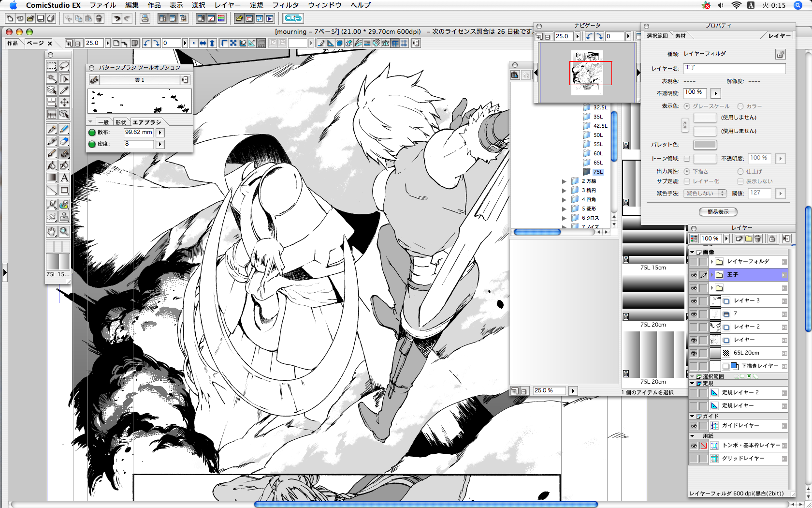
Task: Select the magic wand tool
Action: [52, 78]
